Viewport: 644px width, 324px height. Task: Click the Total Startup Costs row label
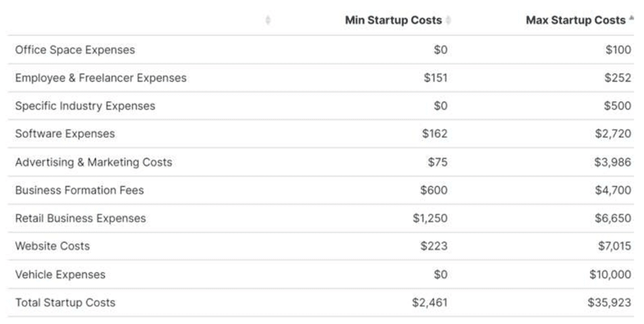point(65,303)
